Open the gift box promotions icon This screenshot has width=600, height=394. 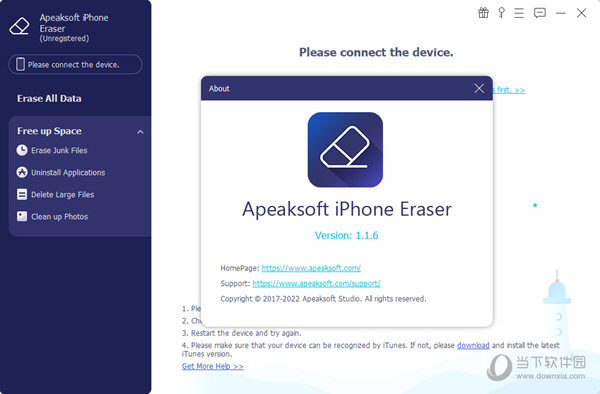coord(483,13)
